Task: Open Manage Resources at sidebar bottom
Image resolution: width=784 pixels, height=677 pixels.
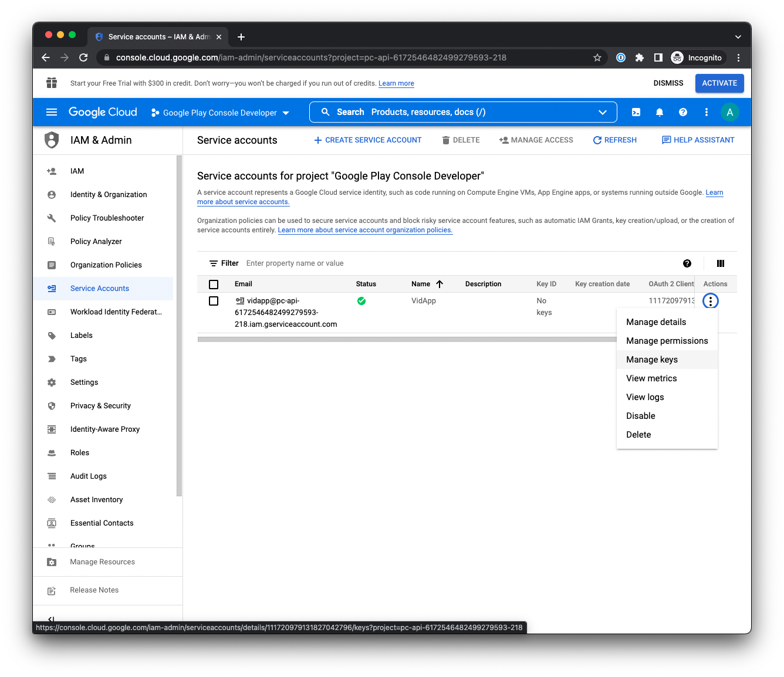Action: (x=107, y=562)
